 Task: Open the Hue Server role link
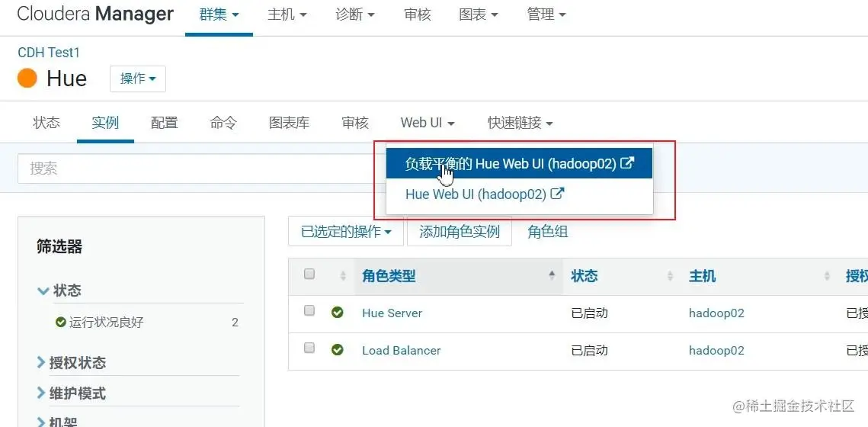[x=392, y=313]
